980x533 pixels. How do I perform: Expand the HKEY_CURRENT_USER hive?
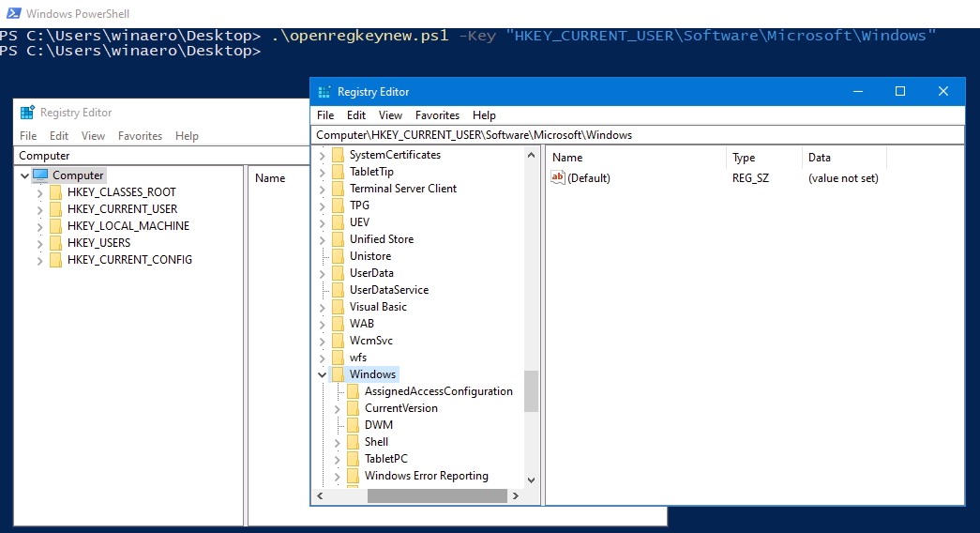(x=40, y=209)
